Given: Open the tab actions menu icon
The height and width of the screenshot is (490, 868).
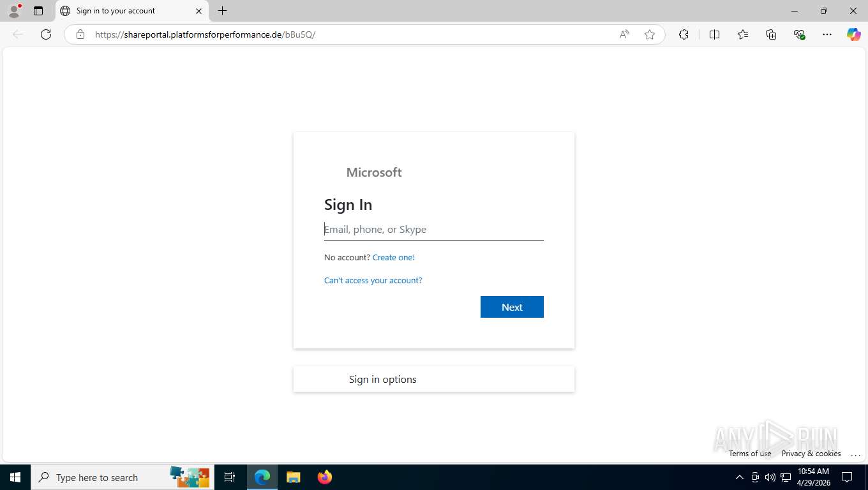Looking at the screenshot, I should coord(38,11).
